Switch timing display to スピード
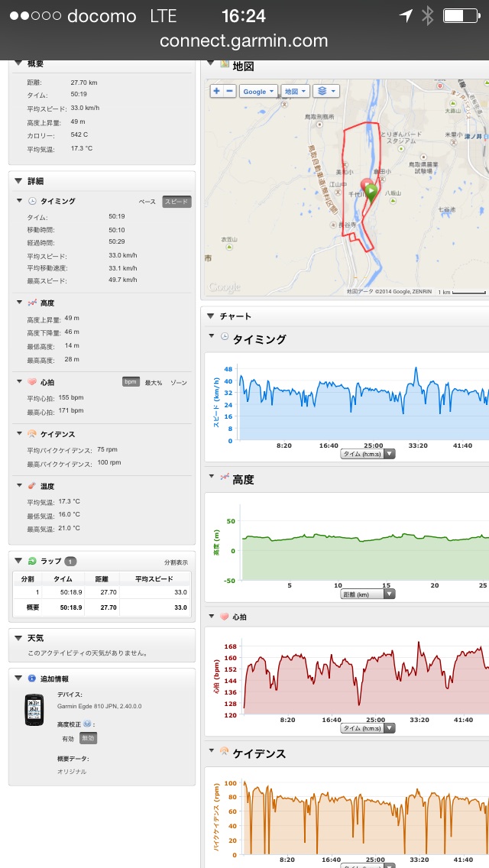 (176, 202)
